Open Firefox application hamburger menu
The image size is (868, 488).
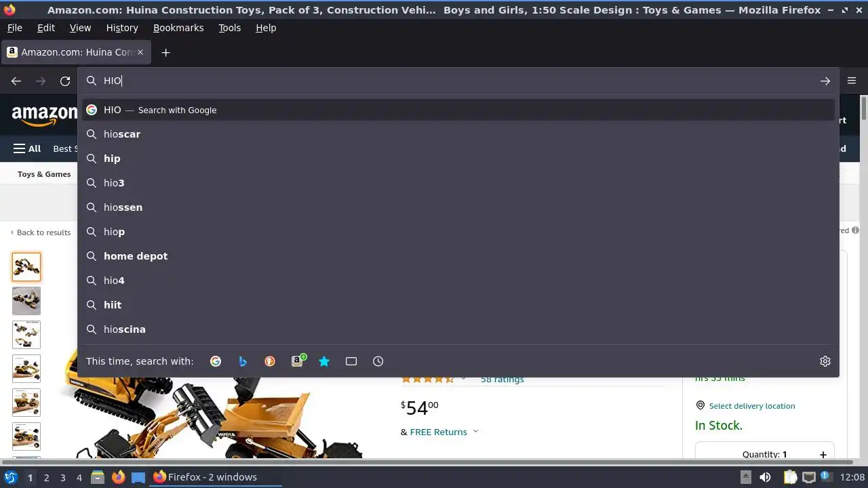[x=852, y=81]
